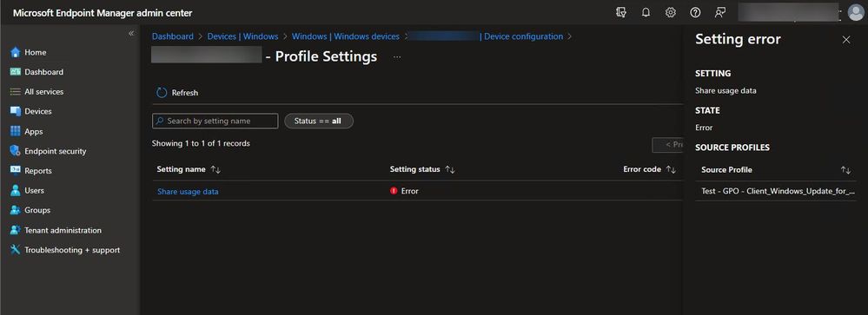Image resolution: width=868 pixels, height=315 pixels.
Task: Collapse the left navigation sidebar
Action: [131, 34]
